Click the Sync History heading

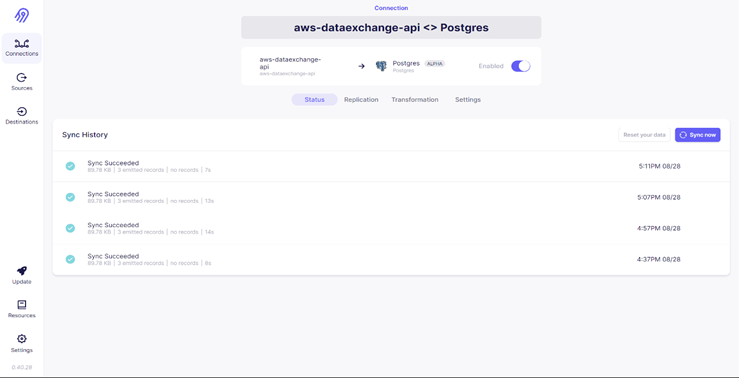point(85,135)
